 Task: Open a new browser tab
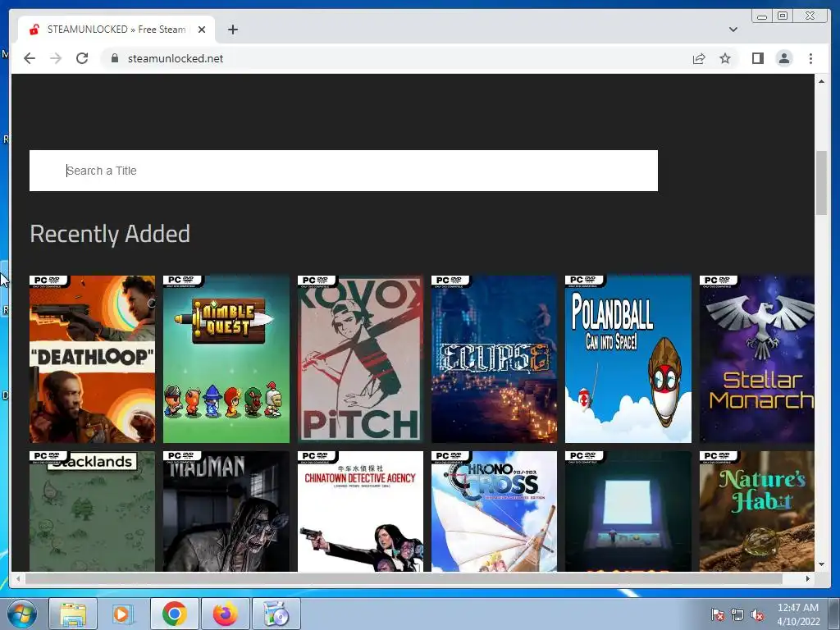point(232,30)
